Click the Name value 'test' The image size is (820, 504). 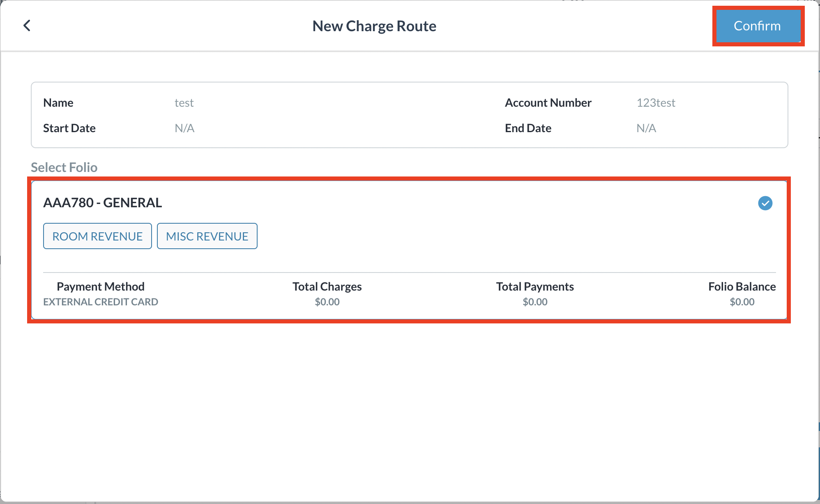[184, 103]
